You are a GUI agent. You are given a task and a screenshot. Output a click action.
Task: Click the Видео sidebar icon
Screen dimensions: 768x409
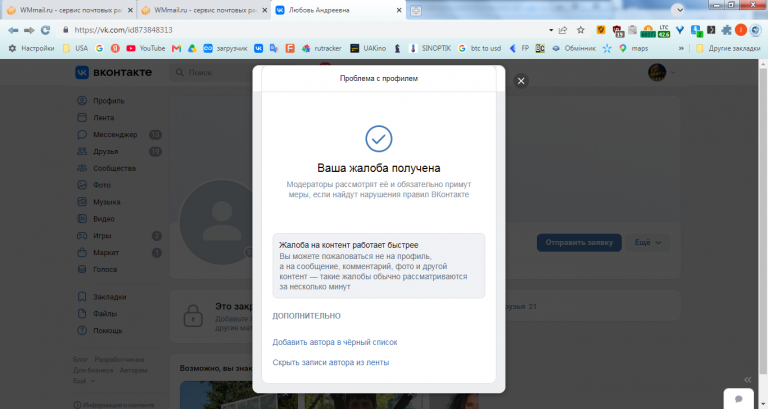82,218
